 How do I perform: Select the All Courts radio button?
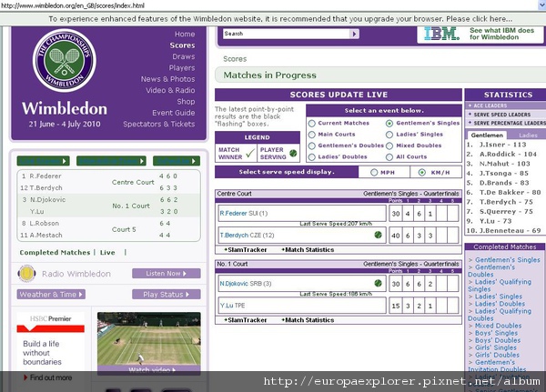pyautogui.click(x=389, y=157)
